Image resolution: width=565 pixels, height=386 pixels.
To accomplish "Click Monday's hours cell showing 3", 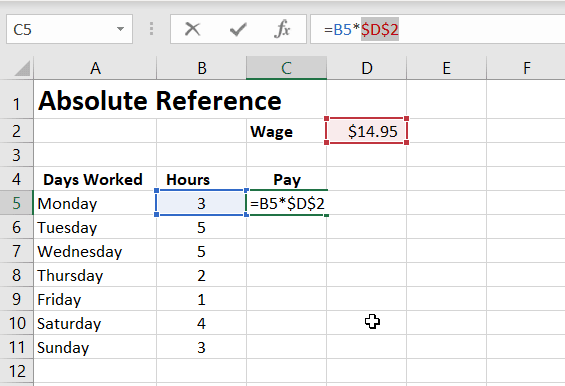I will point(201,203).
